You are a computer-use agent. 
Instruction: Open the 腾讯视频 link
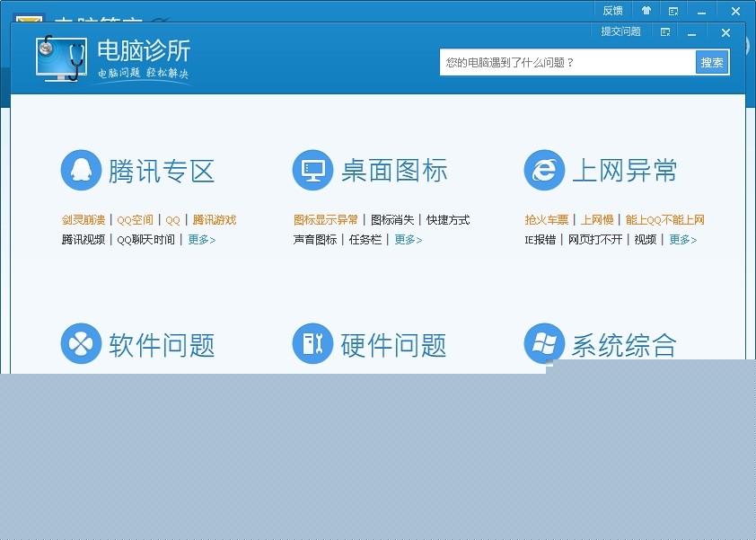tap(84, 239)
